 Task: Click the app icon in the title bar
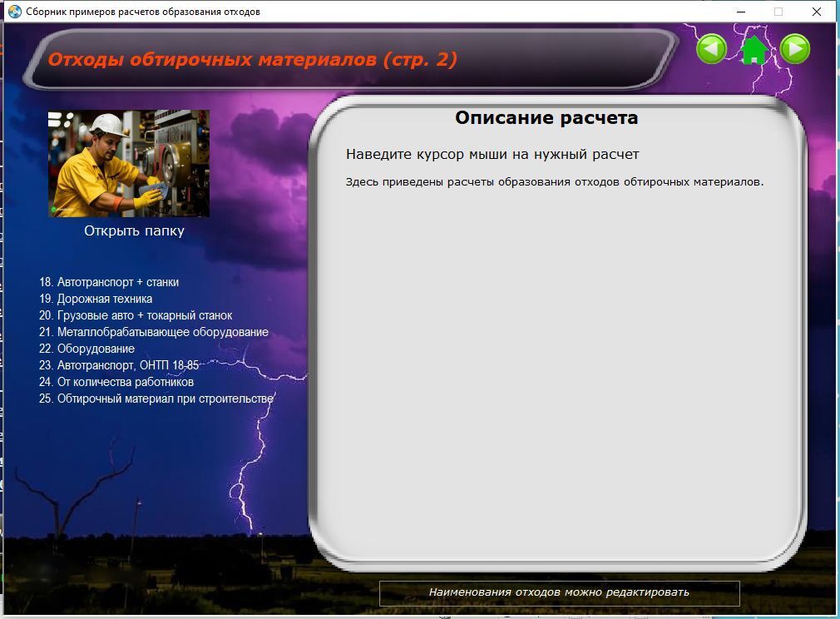(14, 12)
